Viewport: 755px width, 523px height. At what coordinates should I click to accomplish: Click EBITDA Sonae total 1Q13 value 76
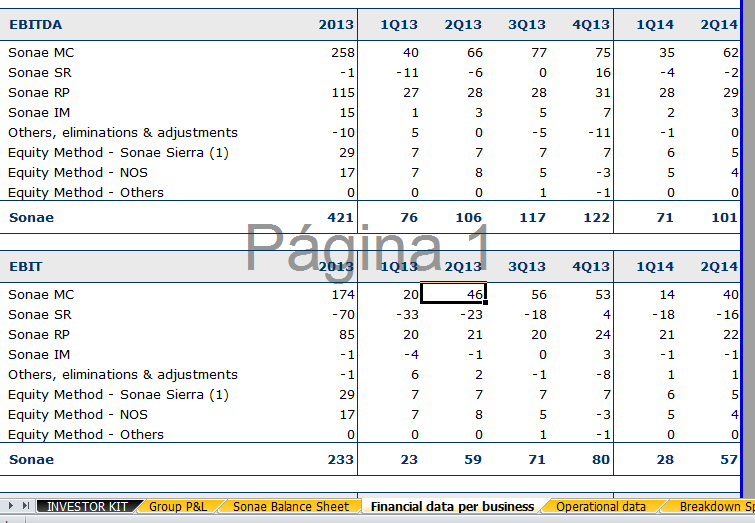coord(409,218)
